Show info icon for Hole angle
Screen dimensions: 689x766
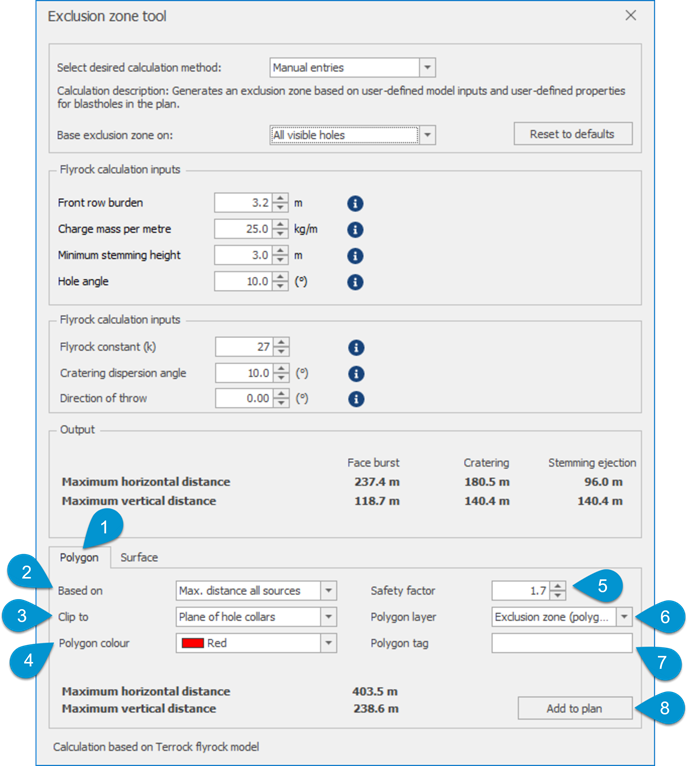pos(355,282)
